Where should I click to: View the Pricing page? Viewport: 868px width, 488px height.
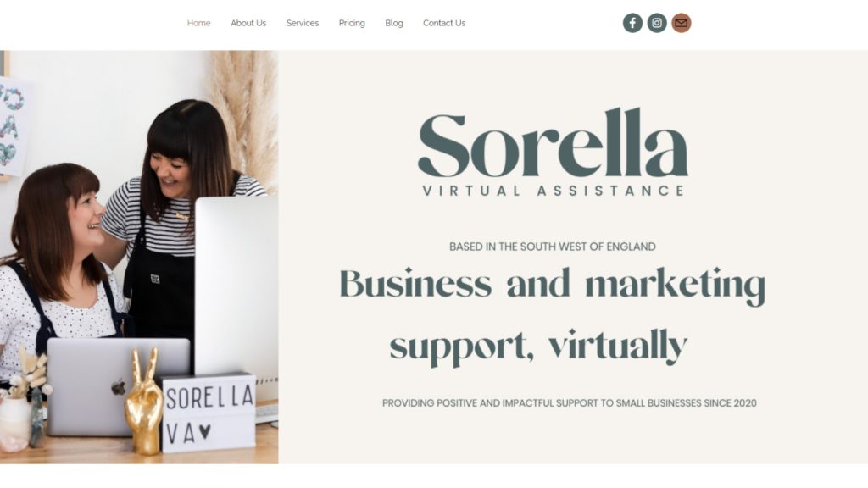coord(352,23)
